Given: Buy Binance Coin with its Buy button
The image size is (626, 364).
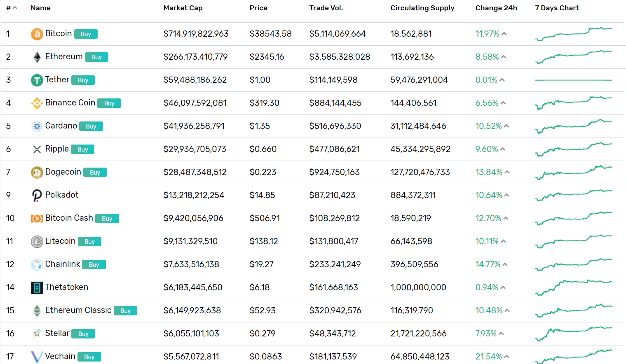Looking at the screenshot, I should 109,103.
